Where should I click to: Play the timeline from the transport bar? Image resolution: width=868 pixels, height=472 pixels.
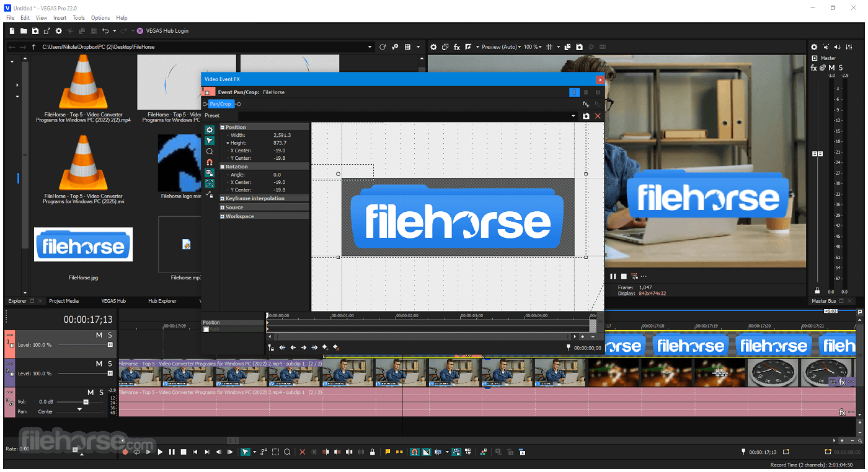tap(160, 452)
